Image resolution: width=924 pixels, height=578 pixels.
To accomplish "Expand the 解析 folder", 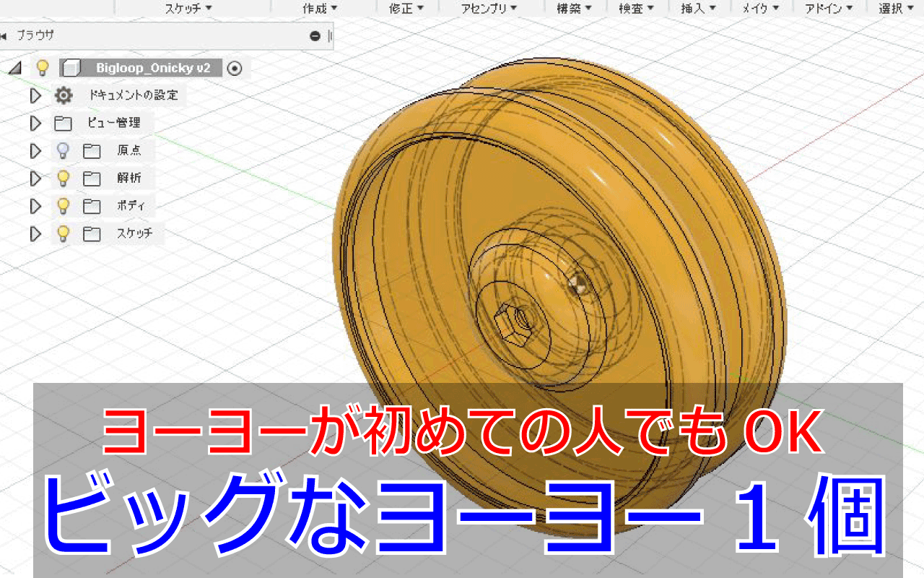I will [35, 178].
